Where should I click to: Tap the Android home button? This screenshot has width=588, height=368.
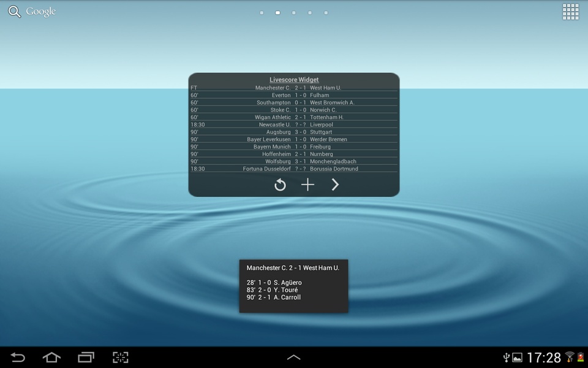click(x=51, y=357)
